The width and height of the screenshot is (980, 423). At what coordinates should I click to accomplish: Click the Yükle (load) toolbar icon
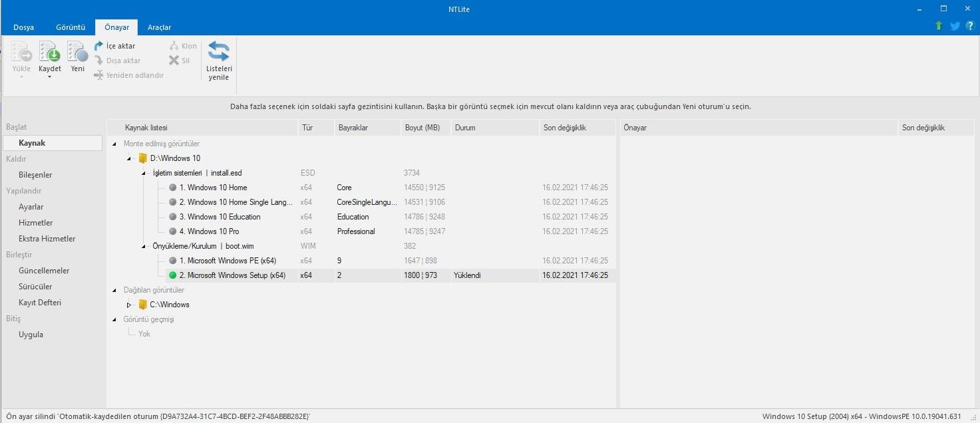pos(22,52)
